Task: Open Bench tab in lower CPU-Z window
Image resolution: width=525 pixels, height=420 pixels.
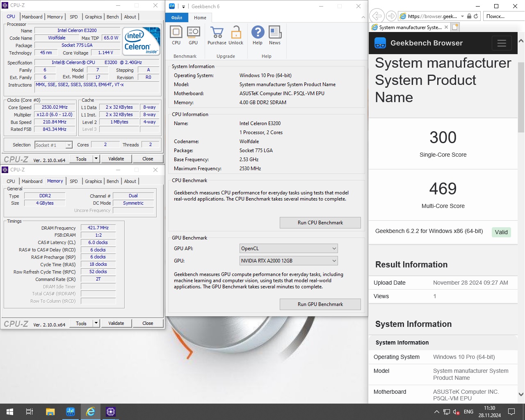Action: click(x=113, y=181)
